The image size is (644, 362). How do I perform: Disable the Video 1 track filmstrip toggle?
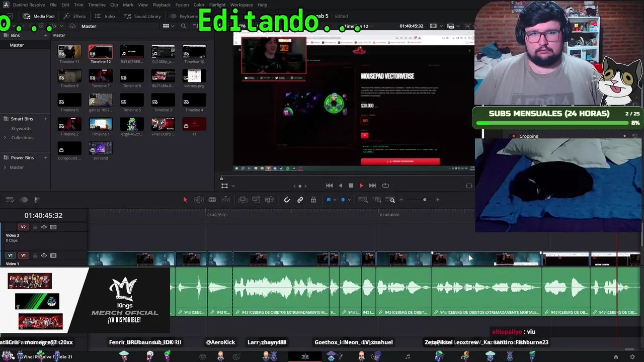pyautogui.click(x=53, y=255)
